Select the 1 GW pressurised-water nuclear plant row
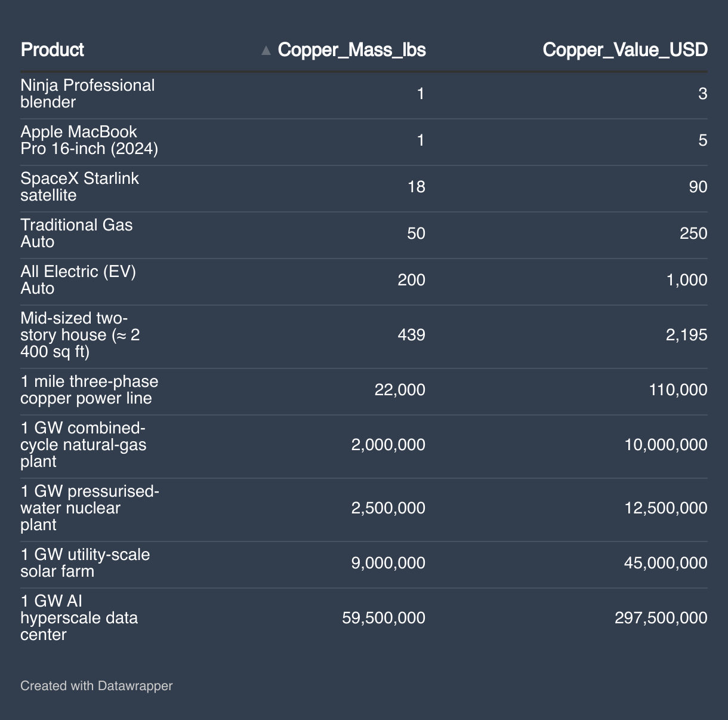Image resolution: width=728 pixels, height=720 pixels. pyautogui.click(x=364, y=509)
